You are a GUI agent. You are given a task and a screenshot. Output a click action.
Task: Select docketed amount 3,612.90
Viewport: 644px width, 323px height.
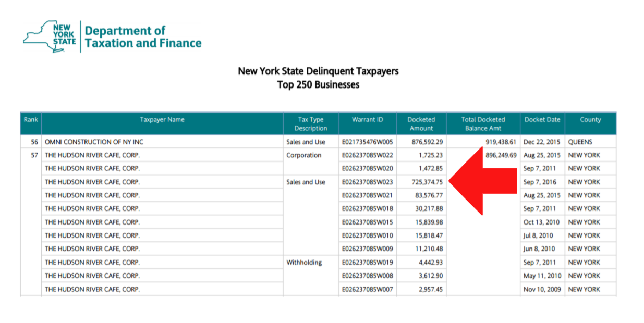coord(431,276)
